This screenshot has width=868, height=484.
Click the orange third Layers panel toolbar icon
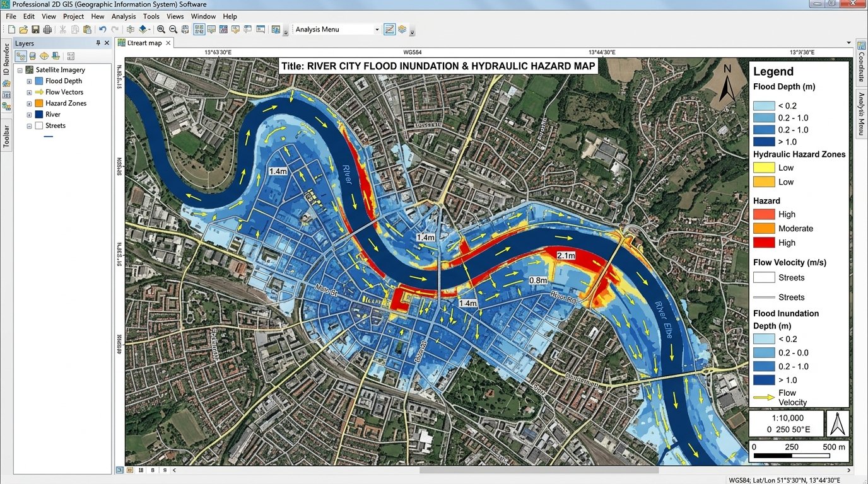click(44, 56)
